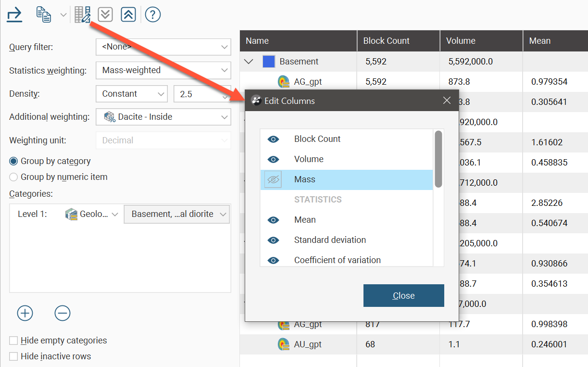
Task: Collapse the Basement category row
Action: tap(249, 62)
